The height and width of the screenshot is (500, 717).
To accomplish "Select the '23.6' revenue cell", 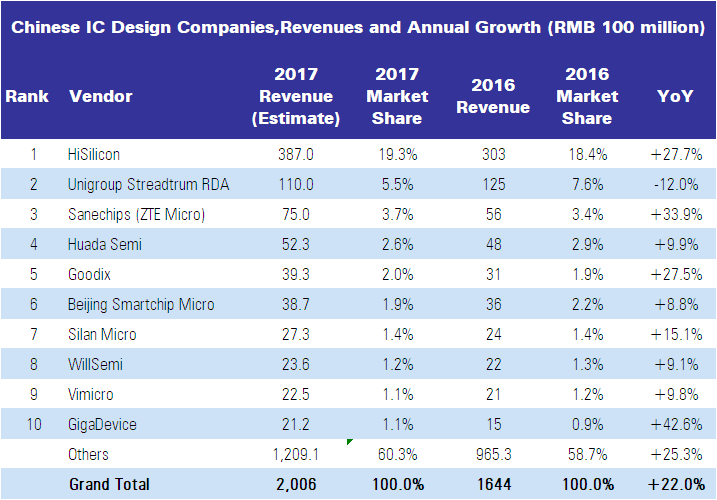I will [296, 364].
